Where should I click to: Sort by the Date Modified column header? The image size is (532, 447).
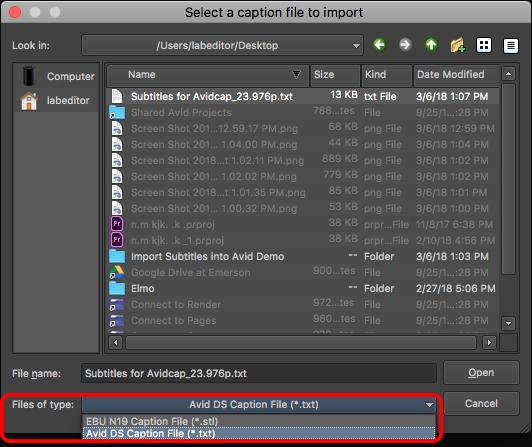coord(456,75)
